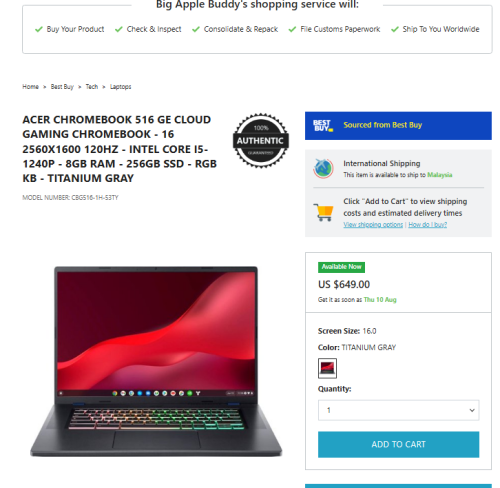
Task: Click the green checkmark beside Buy Your Product
Action: tap(39, 29)
